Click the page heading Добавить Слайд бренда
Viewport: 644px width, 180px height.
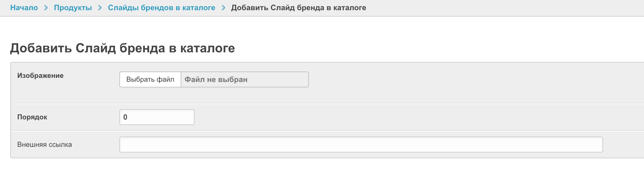pos(123,48)
